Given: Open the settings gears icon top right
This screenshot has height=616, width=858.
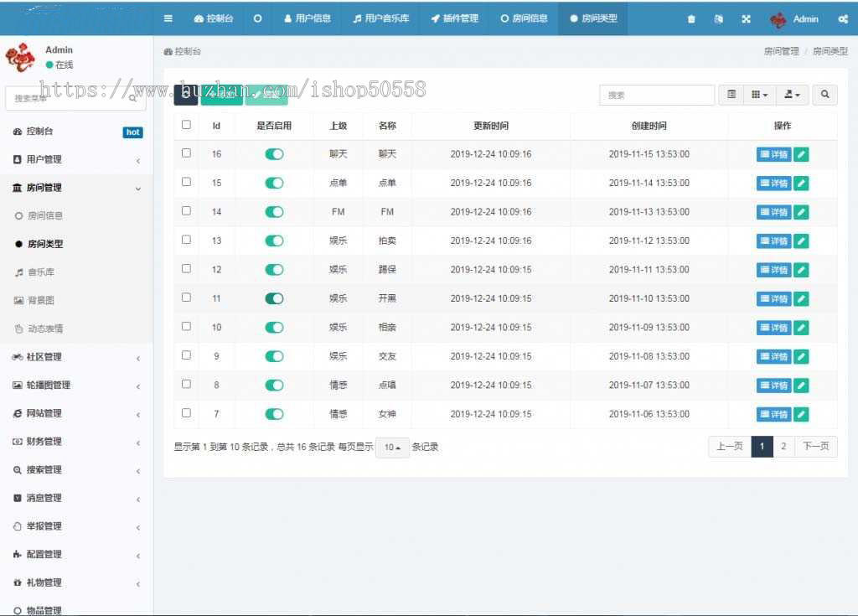Looking at the screenshot, I should coord(843,19).
